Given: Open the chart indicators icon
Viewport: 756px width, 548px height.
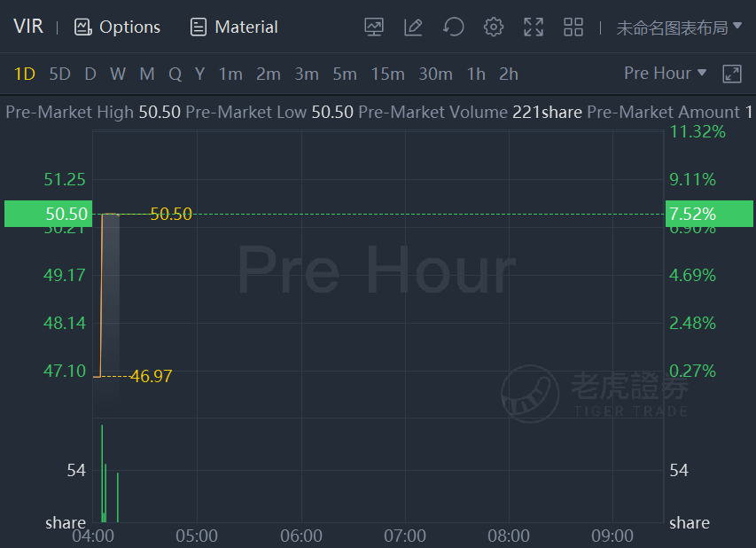Looking at the screenshot, I should [374, 27].
